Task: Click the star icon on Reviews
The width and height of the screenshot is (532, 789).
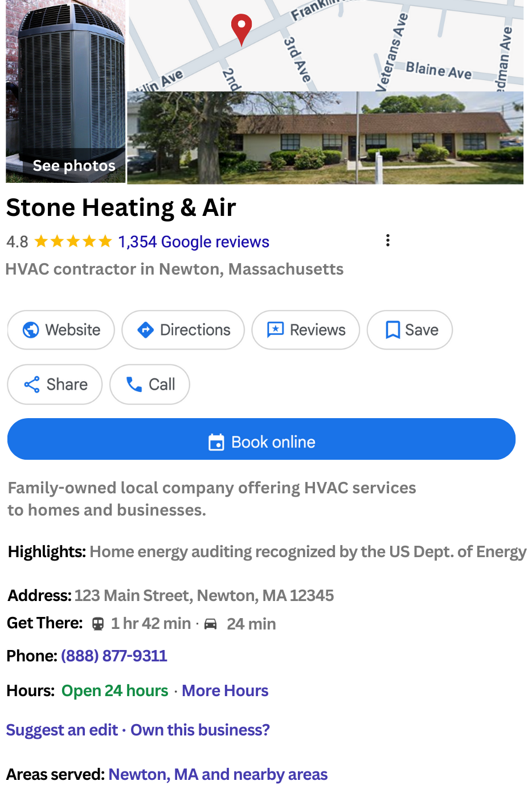Action: [x=276, y=330]
